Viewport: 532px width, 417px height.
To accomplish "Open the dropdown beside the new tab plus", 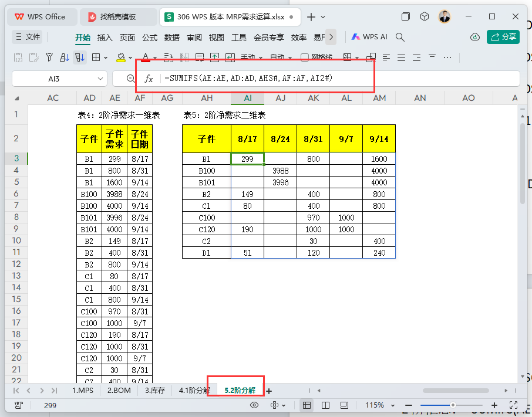I will pos(323,17).
